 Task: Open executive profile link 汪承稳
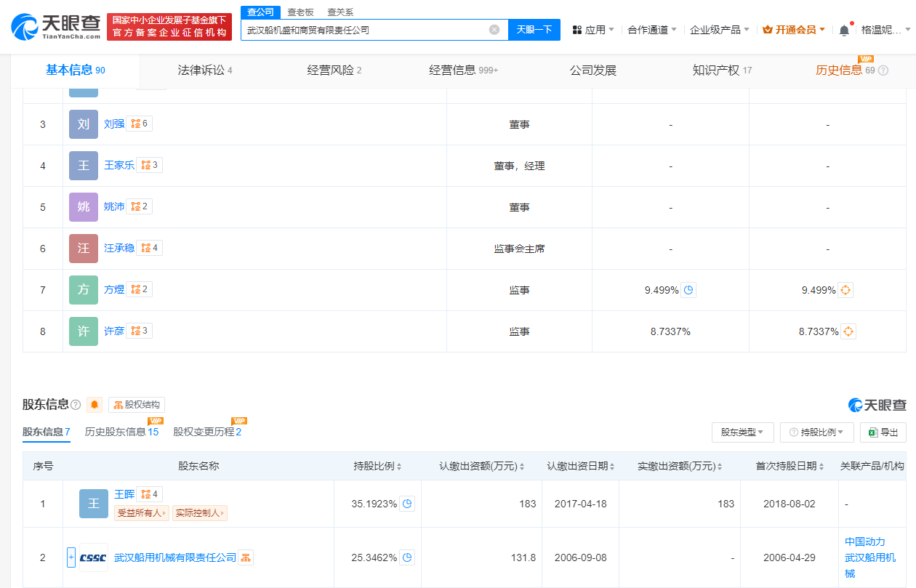119,248
